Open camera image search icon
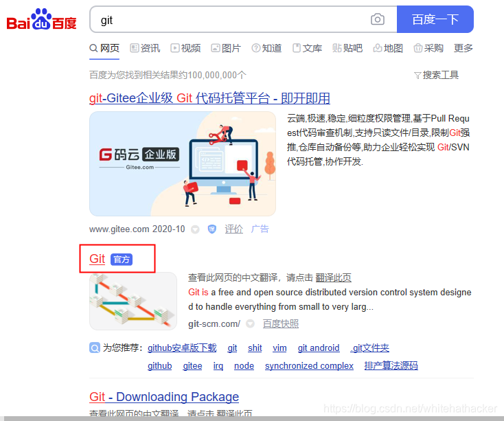Viewport: 504px width, 421px height. [x=378, y=20]
